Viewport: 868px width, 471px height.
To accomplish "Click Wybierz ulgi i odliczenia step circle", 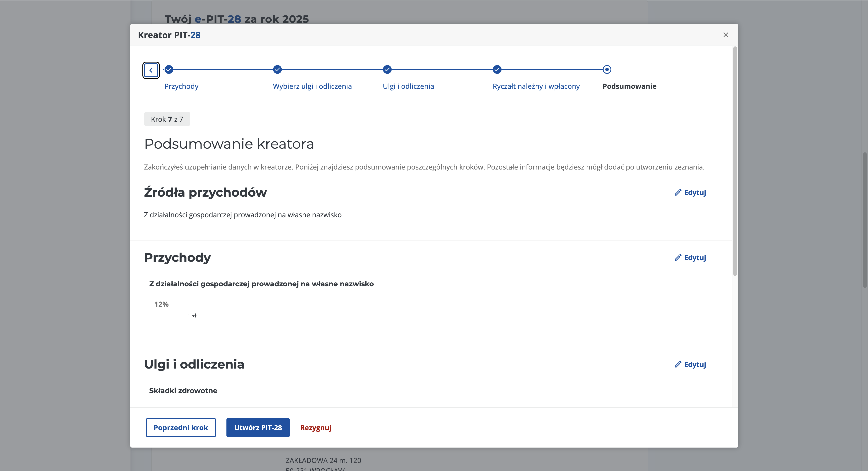I will click(x=277, y=69).
